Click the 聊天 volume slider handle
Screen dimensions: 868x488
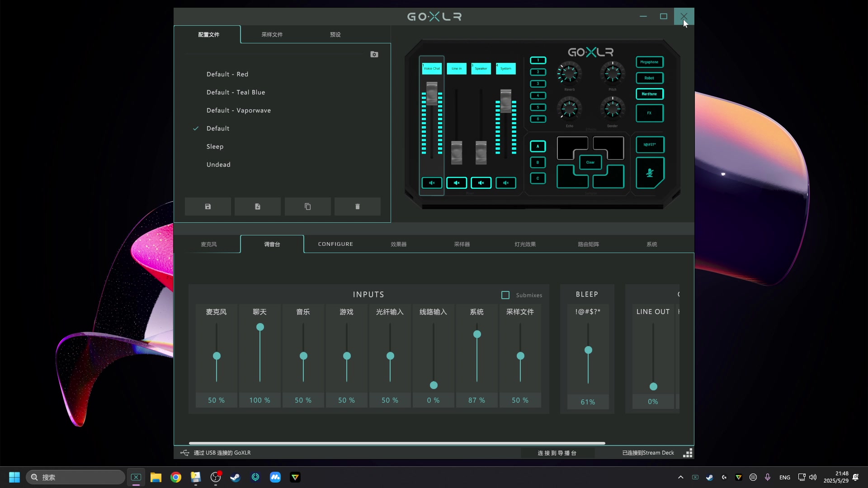point(260,327)
